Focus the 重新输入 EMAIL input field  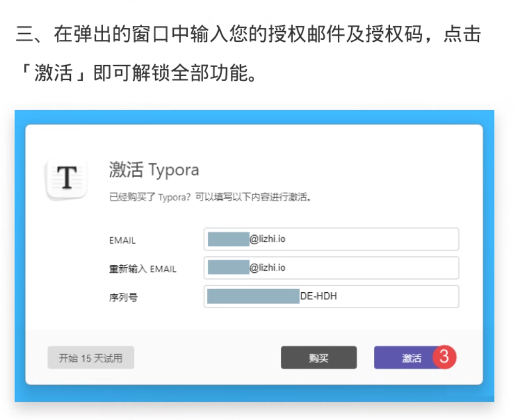[331, 268]
